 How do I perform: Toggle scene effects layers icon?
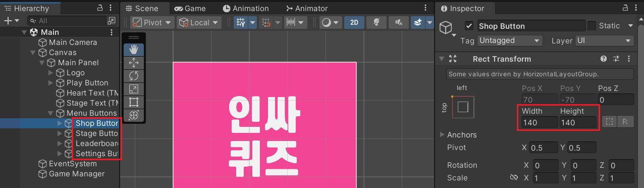(x=417, y=23)
